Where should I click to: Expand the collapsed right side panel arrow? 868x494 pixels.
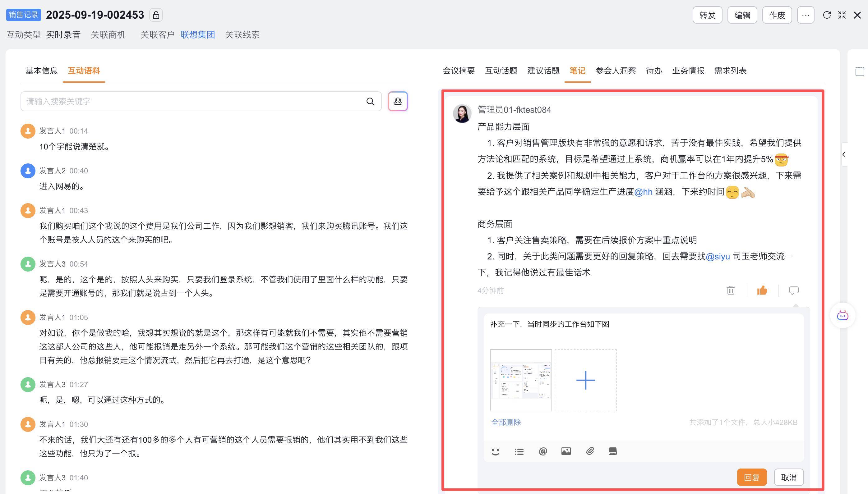coord(844,154)
